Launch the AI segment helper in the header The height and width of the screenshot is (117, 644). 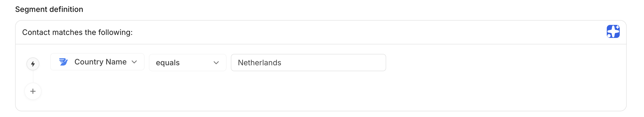[613, 32]
